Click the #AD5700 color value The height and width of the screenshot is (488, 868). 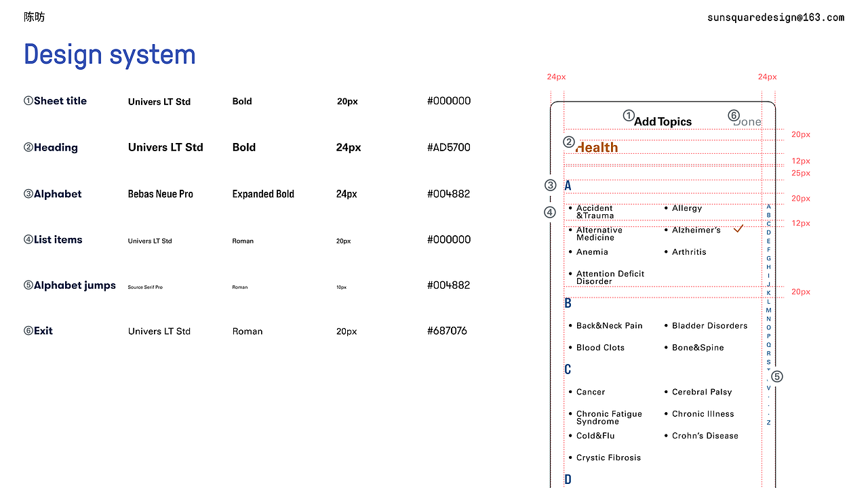click(x=449, y=147)
